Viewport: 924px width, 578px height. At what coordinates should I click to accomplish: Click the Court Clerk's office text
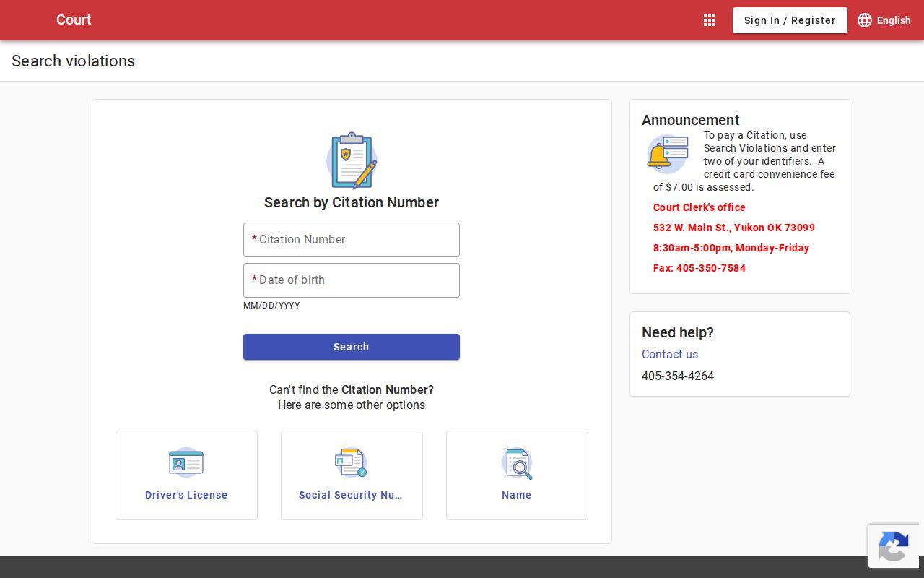(699, 207)
